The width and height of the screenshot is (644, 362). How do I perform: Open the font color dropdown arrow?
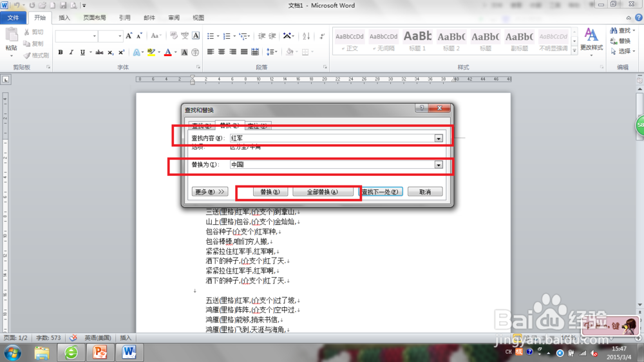tap(175, 52)
